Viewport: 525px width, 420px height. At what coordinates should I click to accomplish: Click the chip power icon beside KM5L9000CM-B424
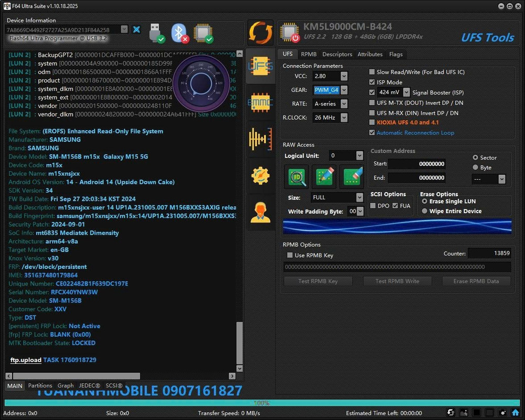(290, 33)
